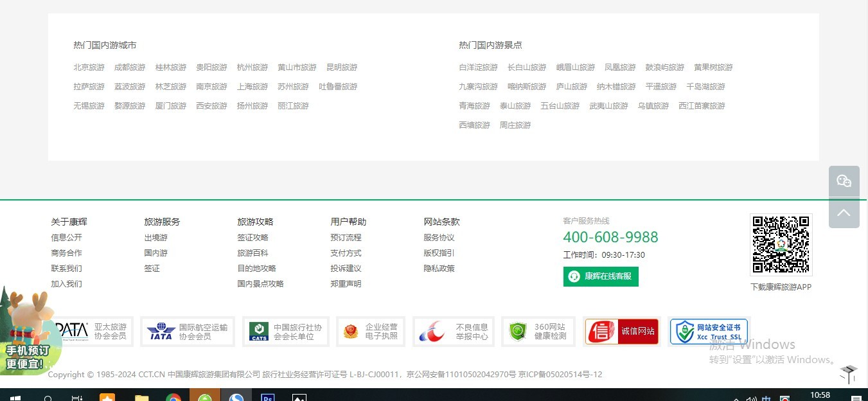Screen dimensions: 868x401
Task: Open the IATA member badge
Action: click(x=187, y=332)
